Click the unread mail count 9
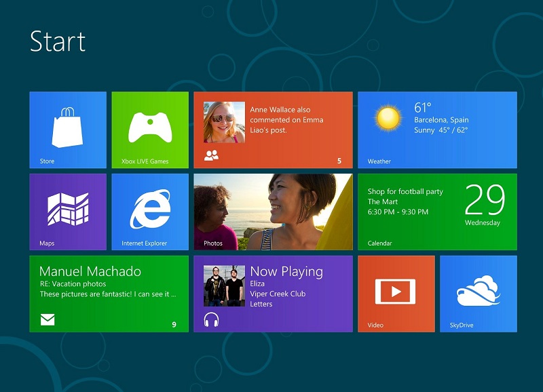This screenshot has width=543, height=392. (x=174, y=325)
